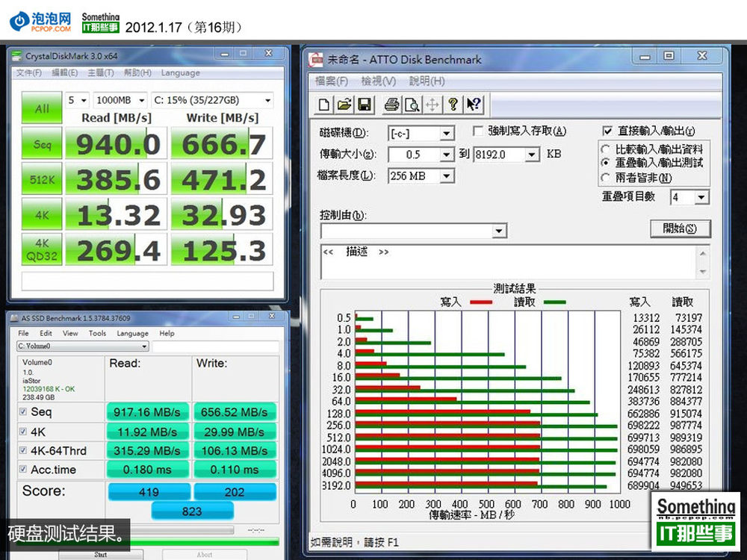
Task: Click the PCPOP logo at top left
Action: tap(40, 22)
